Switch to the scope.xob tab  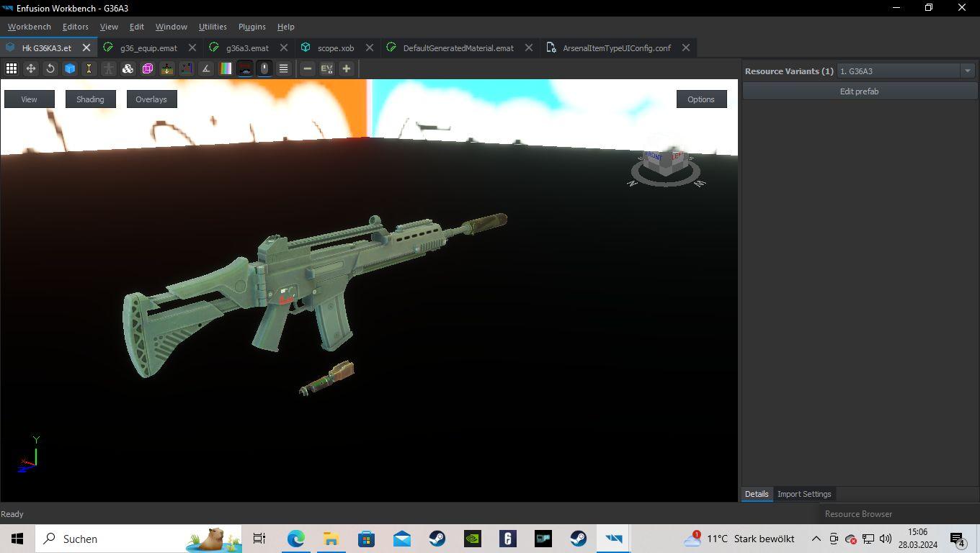(x=336, y=48)
